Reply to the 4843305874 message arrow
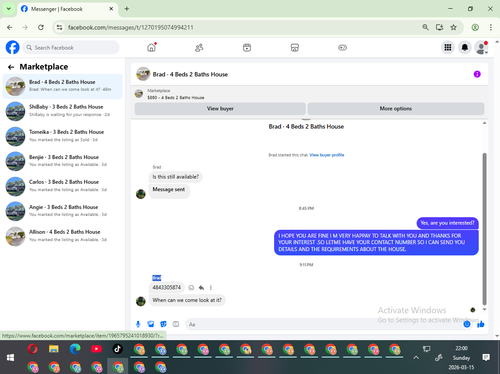The image size is (500, 374). pos(201,287)
